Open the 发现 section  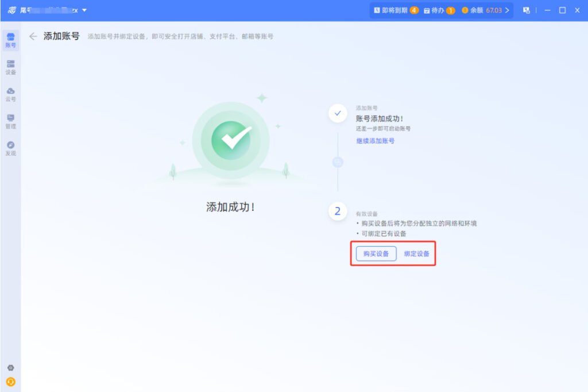click(x=10, y=148)
